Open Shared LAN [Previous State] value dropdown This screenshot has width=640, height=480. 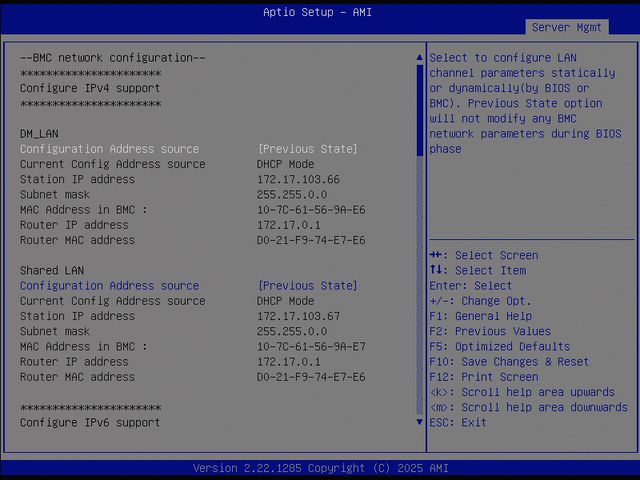[x=308, y=286]
